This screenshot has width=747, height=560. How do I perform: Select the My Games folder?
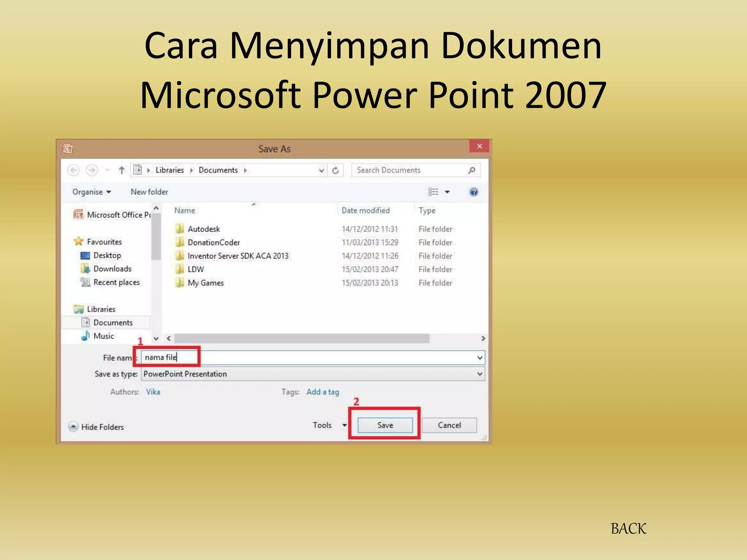pyautogui.click(x=205, y=283)
